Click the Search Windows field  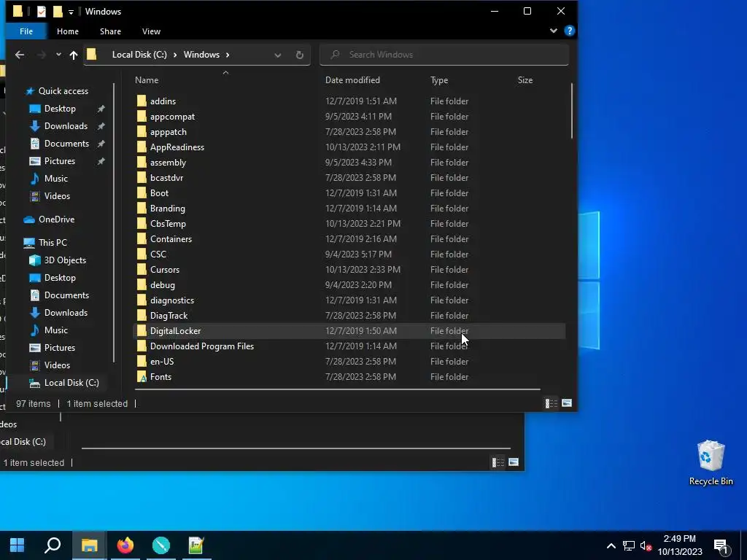point(444,55)
